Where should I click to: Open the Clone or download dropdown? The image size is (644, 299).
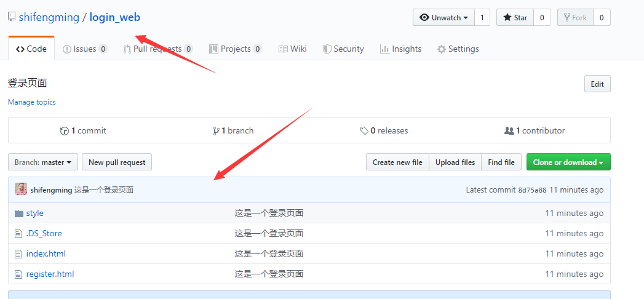(568, 162)
